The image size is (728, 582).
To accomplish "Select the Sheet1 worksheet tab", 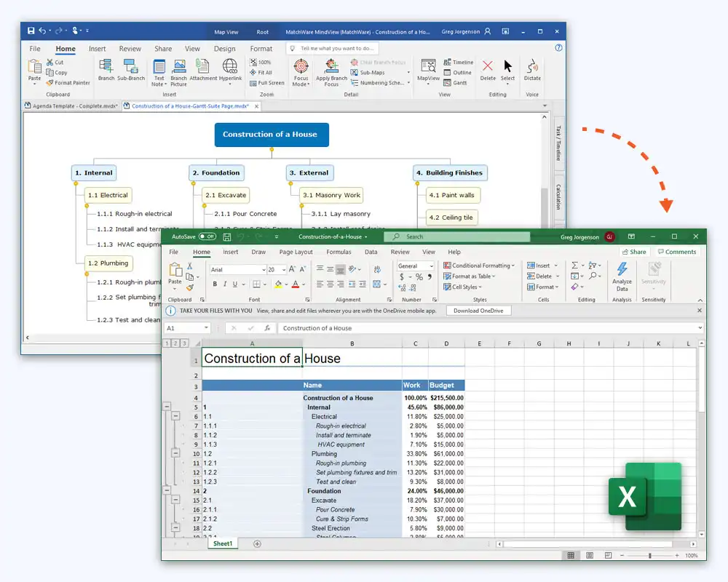I will [222, 543].
